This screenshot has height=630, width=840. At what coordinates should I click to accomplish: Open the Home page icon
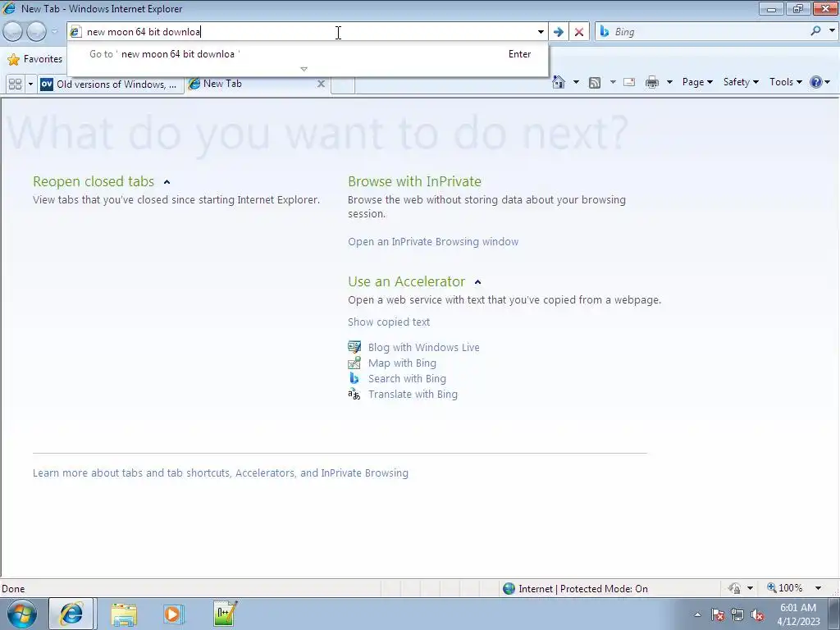point(559,82)
